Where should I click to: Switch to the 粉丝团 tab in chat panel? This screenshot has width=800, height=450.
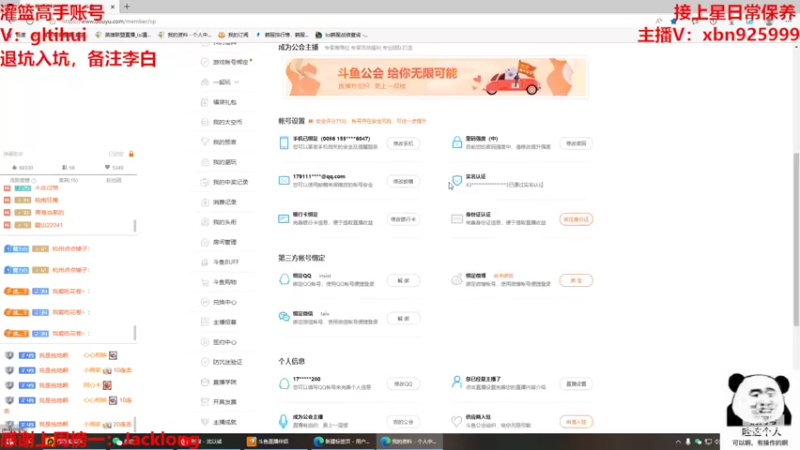click(113, 180)
